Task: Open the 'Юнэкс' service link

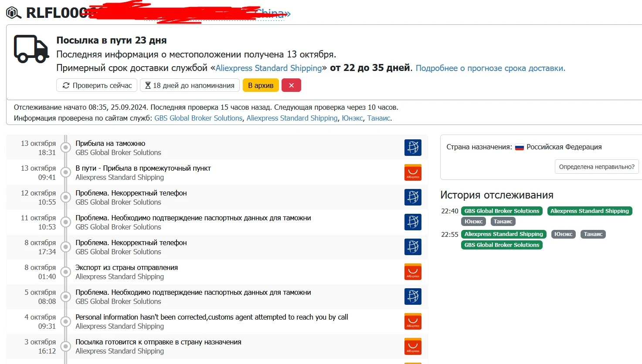Action: [352, 118]
